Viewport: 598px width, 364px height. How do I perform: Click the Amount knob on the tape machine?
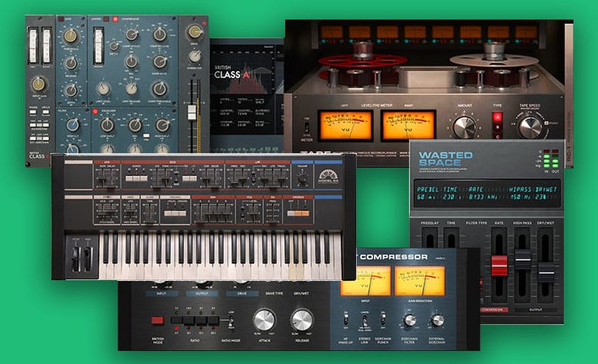pyautogui.click(x=464, y=127)
